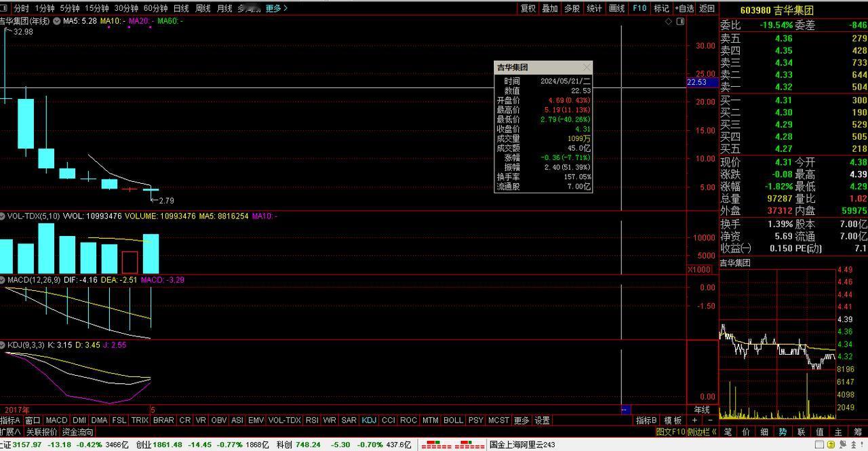Select the 笔 tick detail tab
This screenshot has width=868, height=451.
[x=728, y=432]
